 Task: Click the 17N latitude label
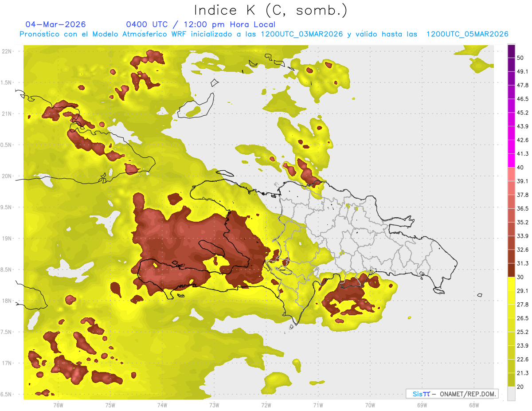[7, 363]
